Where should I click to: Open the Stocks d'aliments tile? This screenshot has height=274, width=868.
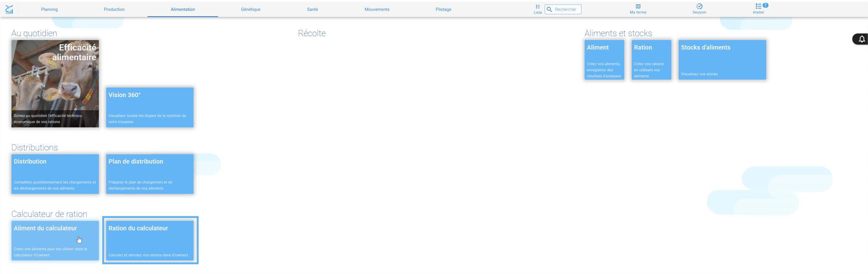[x=722, y=60]
